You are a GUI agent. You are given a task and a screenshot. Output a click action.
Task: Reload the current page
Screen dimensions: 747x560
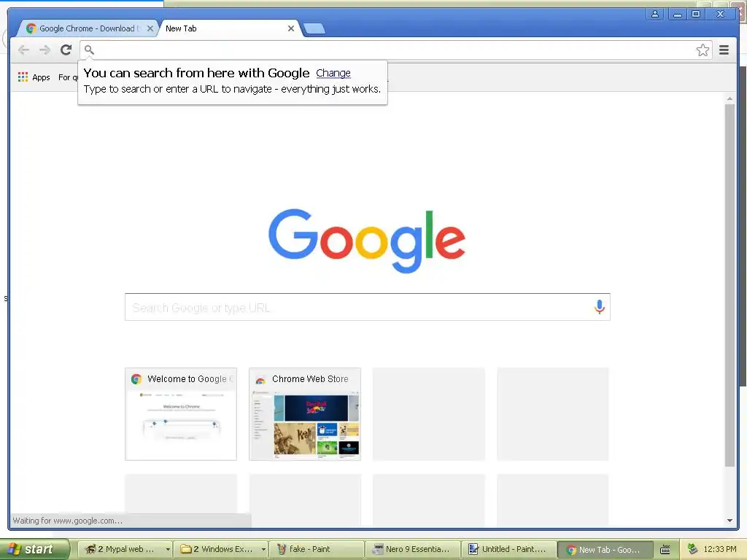tap(66, 50)
